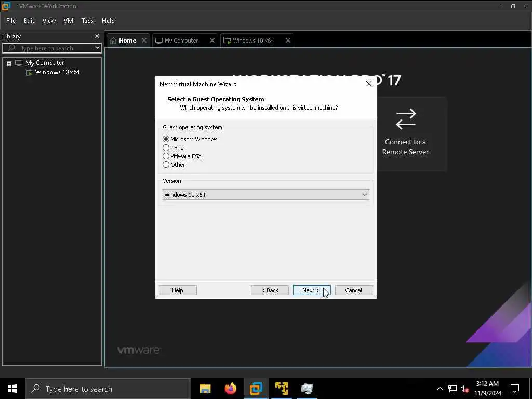Click the VMware Workstation title bar icon
532x399 pixels.
coord(6,6)
